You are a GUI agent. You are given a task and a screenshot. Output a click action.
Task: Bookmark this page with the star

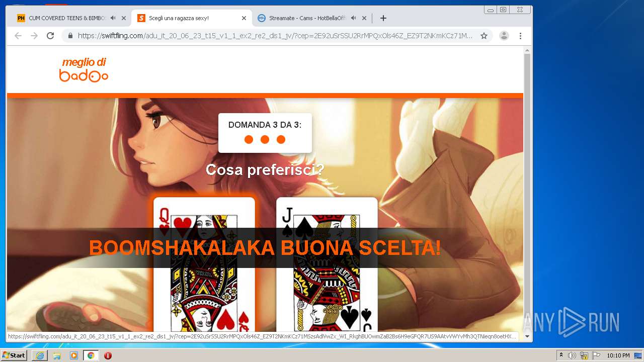(484, 36)
